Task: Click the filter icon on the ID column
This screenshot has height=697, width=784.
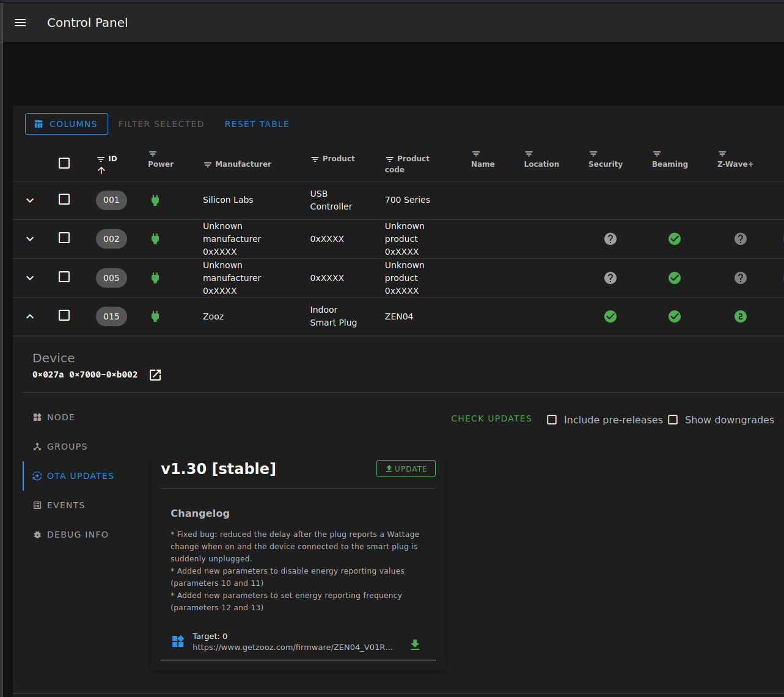Action: point(100,156)
